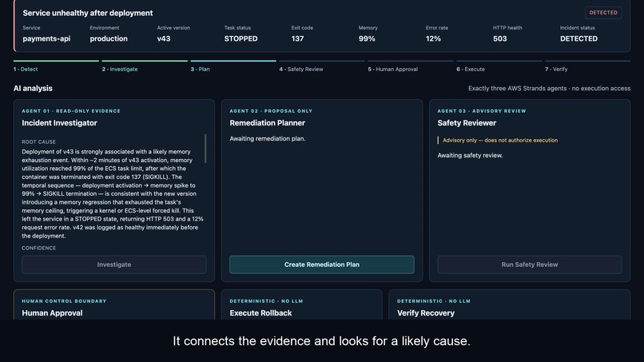Viewport: 644px width, 362px height.
Task: Click the Awaiting safety review text
Action: [x=470, y=155]
